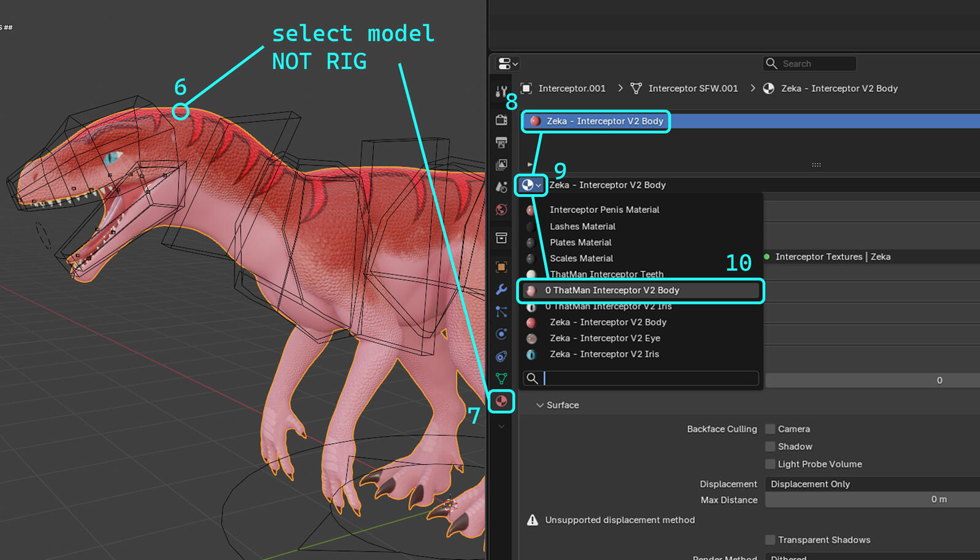980x560 pixels.
Task: Open the Physics properties tab
Action: point(501,334)
